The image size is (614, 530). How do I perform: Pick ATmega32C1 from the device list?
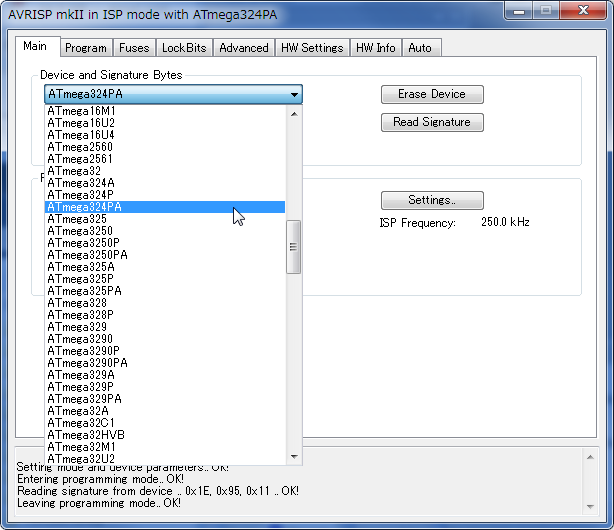click(165, 423)
